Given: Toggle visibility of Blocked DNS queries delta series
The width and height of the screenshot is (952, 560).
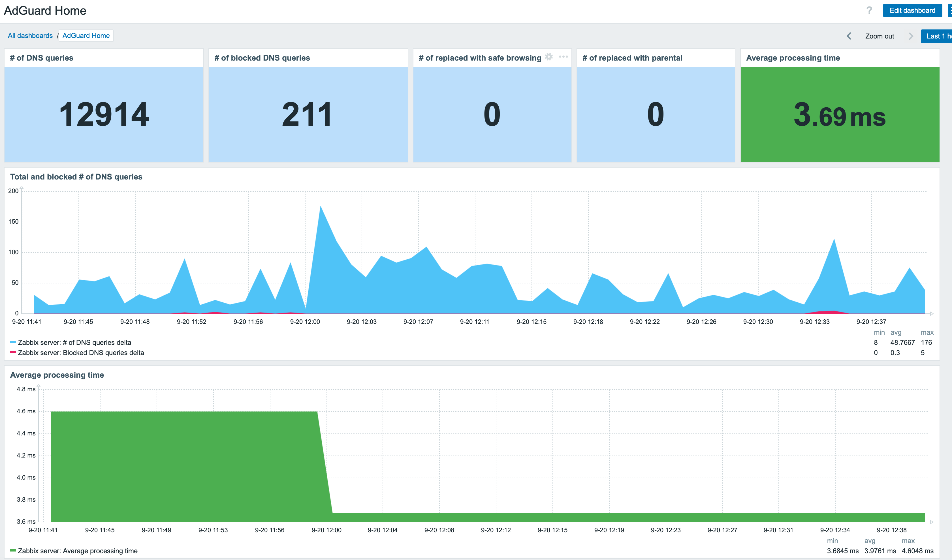Looking at the screenshot, I should [x=81, y=352].
